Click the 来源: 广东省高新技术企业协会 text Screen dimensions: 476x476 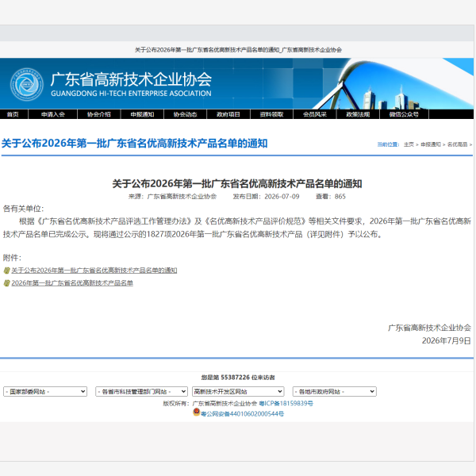172,197
